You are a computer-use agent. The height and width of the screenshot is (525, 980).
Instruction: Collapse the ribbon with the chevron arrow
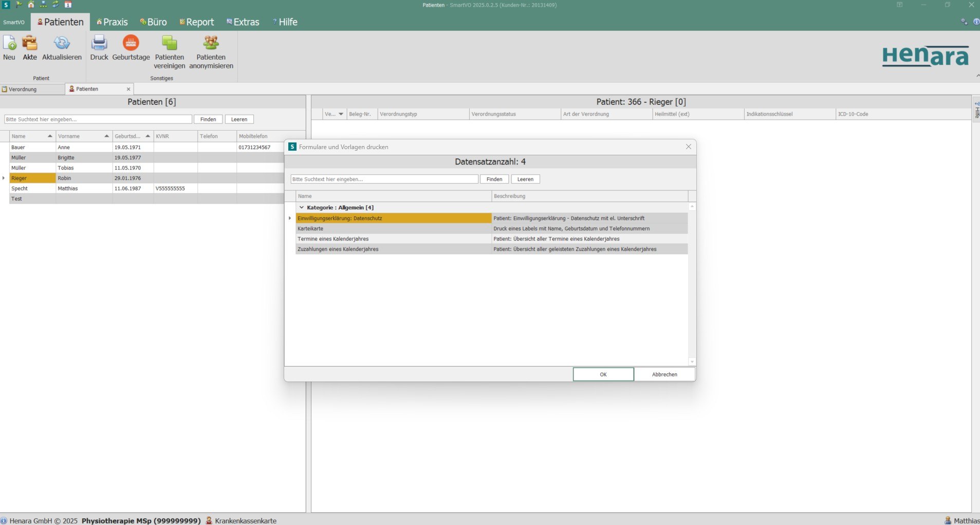pos(977,76)
